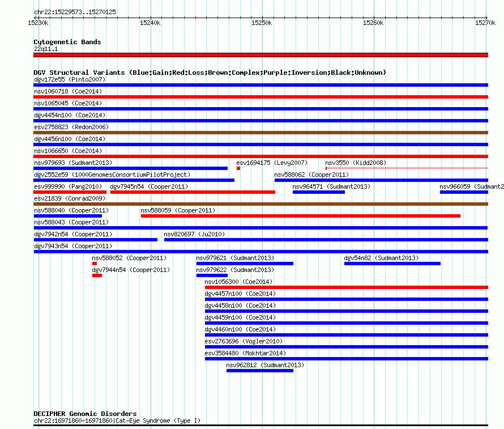Image resolution: width=504 pixels, height=429 pixels.
Task: Click the 15240k ruler position
Action: 150,23
